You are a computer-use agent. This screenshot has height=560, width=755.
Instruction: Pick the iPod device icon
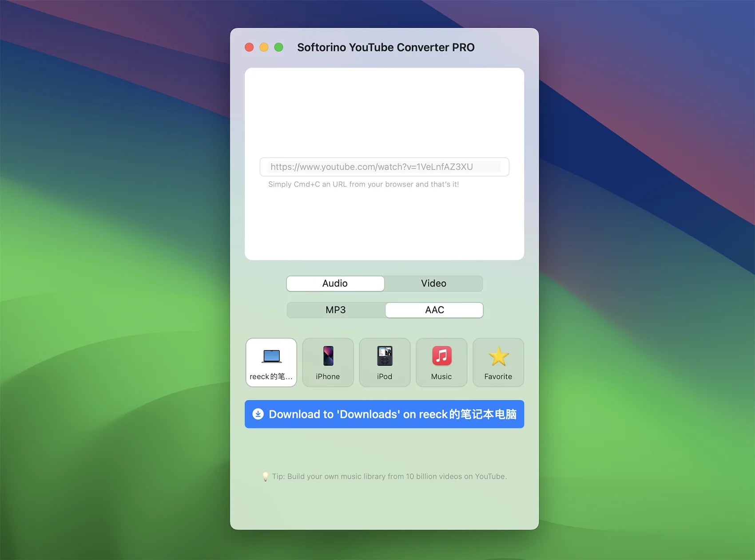(x=385, y=363)
